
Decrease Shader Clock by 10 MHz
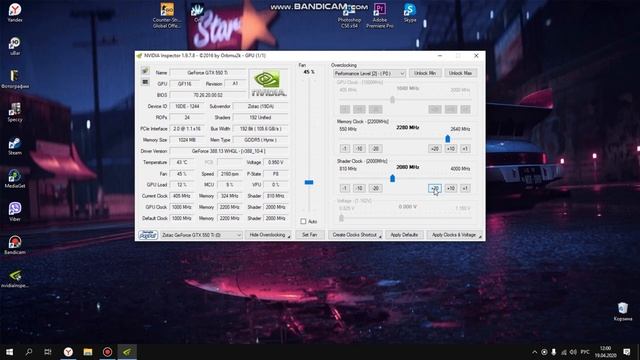pos(359,188)
